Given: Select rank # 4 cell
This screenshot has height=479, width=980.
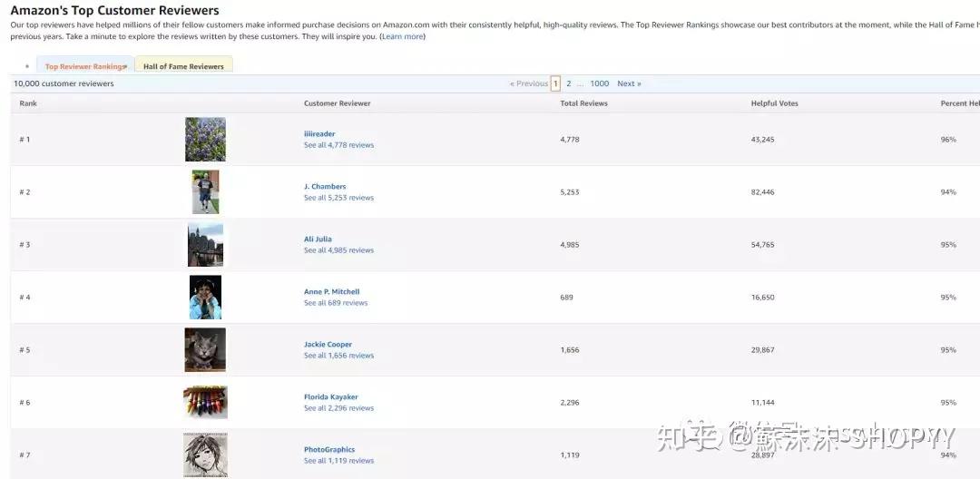Looking at the screenshot, I should 24,298.
